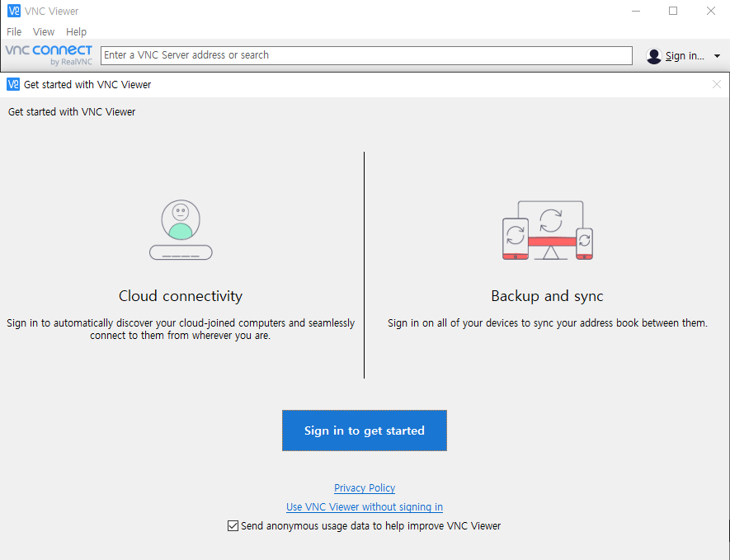Click the VNC Viewer title bar app icon
730x560 pixels.
tap(14, 11)
